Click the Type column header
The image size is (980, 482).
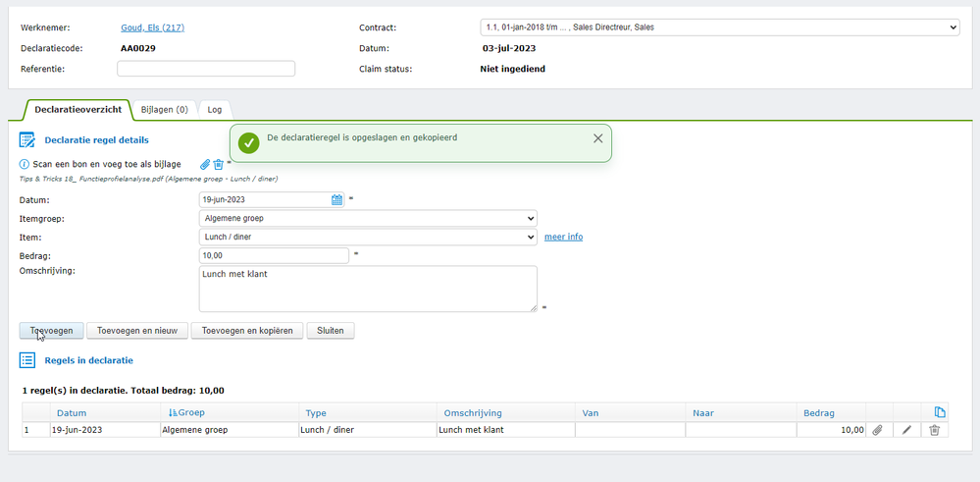[x=316, y=413]
